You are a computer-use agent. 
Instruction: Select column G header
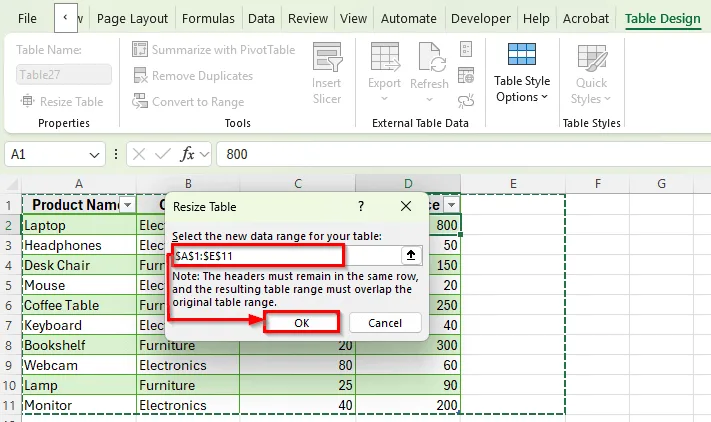point(661,184)
